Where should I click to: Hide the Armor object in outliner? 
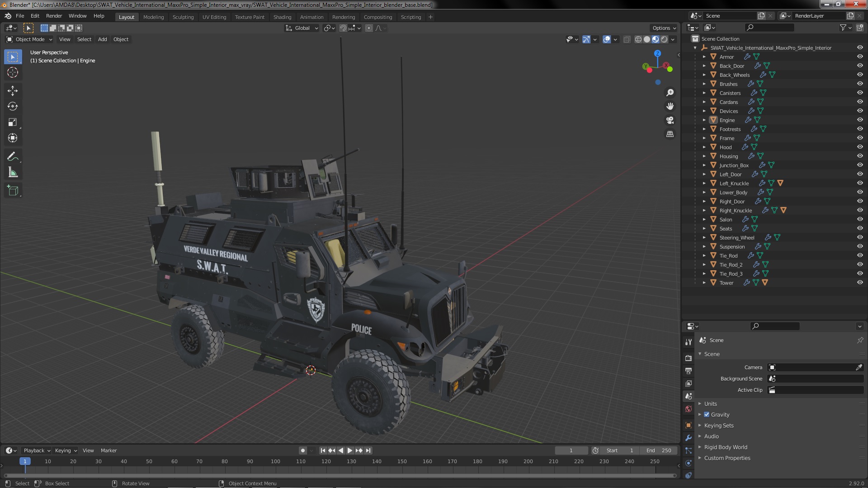pos(860,57)
